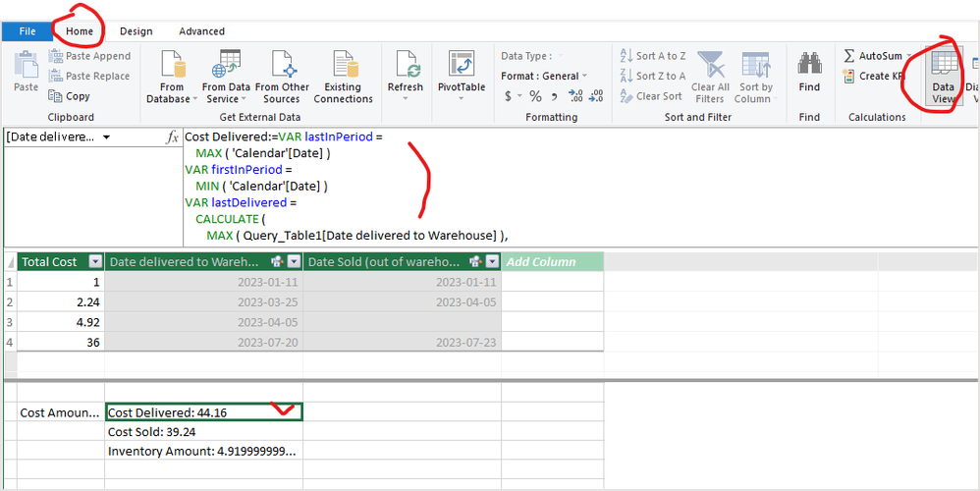Viewport: 980px width, 491px height.
Task: Select the Inventory Amount measure cell
Action: pos(203,451)
